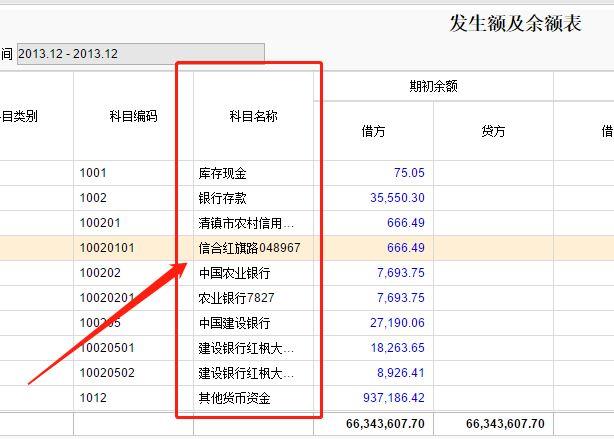Click the debit value 75.05
The height and width of the screenshot is (439, 614).
click(409, 173)
